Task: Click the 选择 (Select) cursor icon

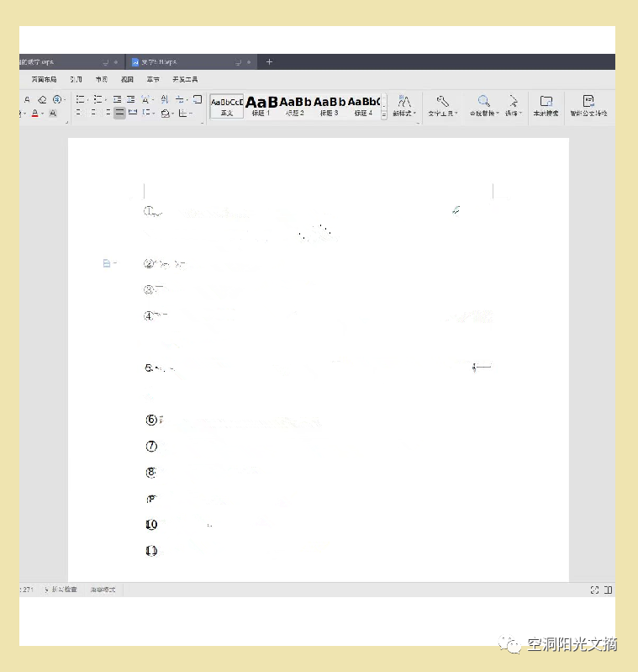Action: click(512, 101)
